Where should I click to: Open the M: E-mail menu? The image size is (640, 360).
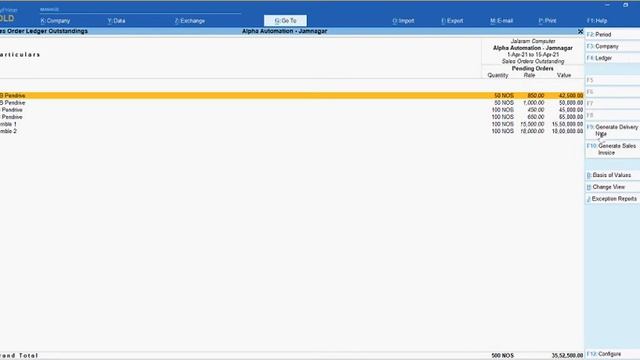[502, 21]
